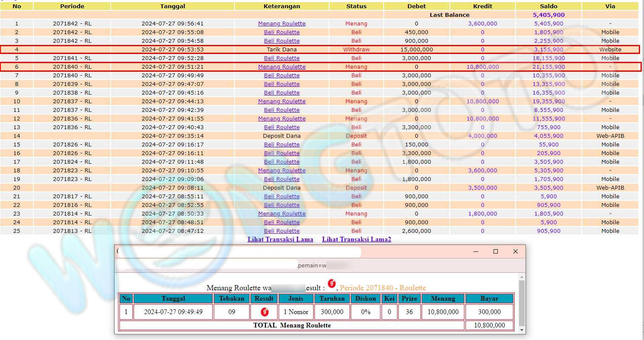Open Beli Roulette link for periode 2071836

click(282, 127)
